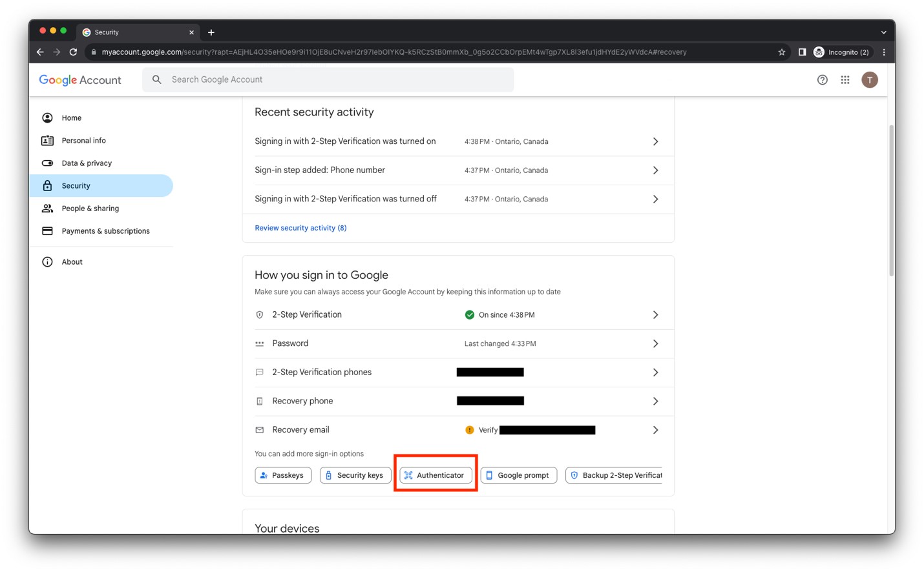924x572 pixels.
Task: Reload the page with the refresh icon
Action: (x=73, y=52)
